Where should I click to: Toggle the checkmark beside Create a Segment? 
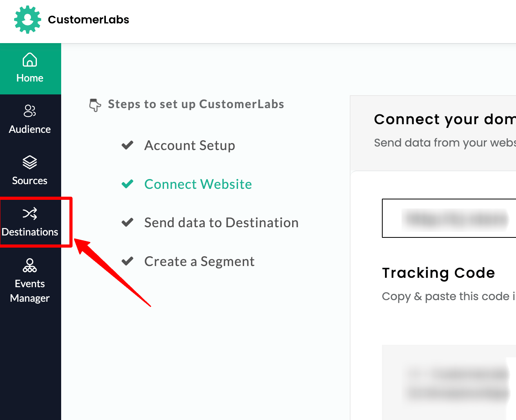127,261
